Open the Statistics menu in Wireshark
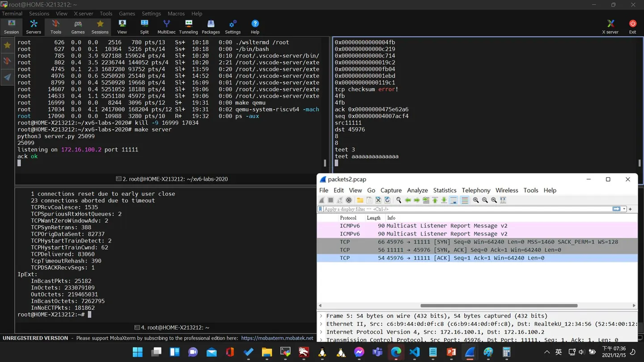This screenshot has height=362, width=644. 445,190
